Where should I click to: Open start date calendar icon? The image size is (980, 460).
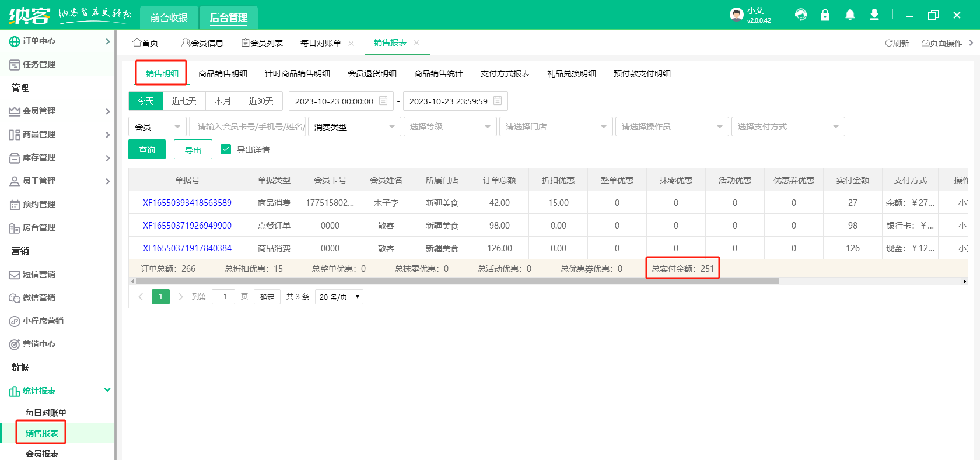(383, 101)
